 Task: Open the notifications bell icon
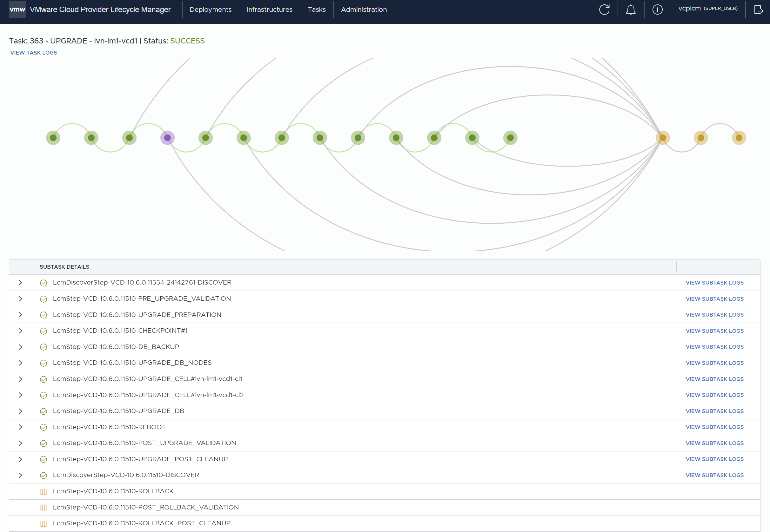click(x=631, y=9)
